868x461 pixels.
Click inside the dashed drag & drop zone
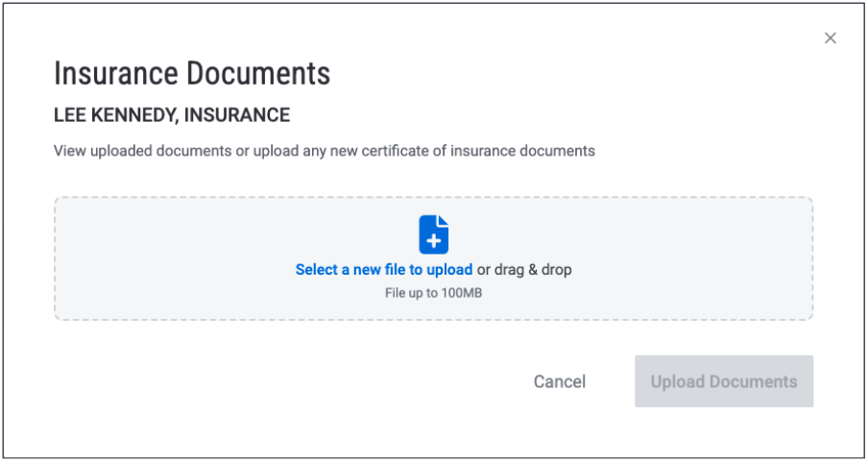point(433,258)
